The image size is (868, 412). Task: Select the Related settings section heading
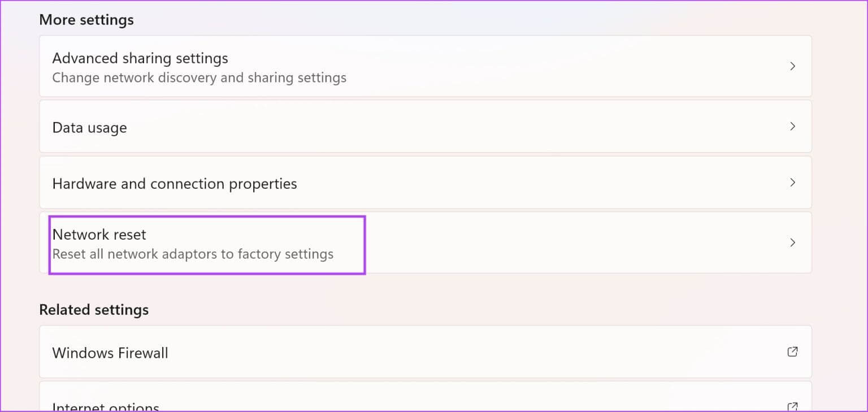94,310
